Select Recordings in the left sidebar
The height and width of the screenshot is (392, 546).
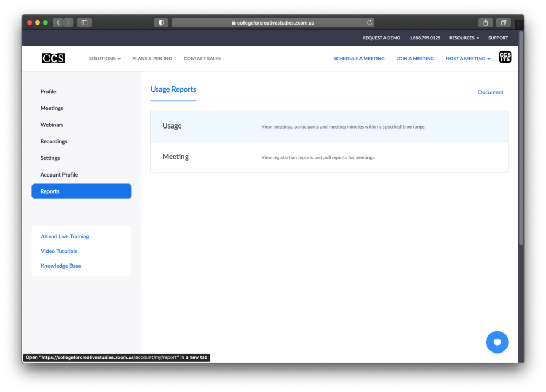pyautogui.click(x=54, y=141)
